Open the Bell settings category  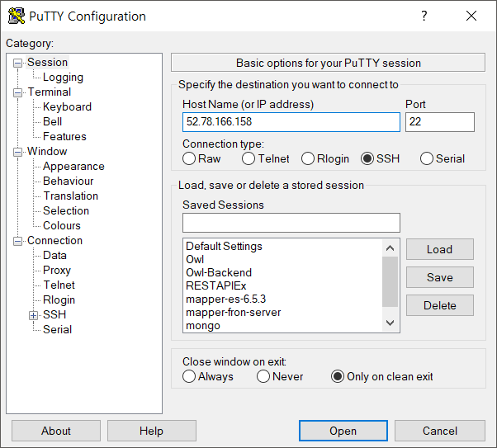click(52, 121)
